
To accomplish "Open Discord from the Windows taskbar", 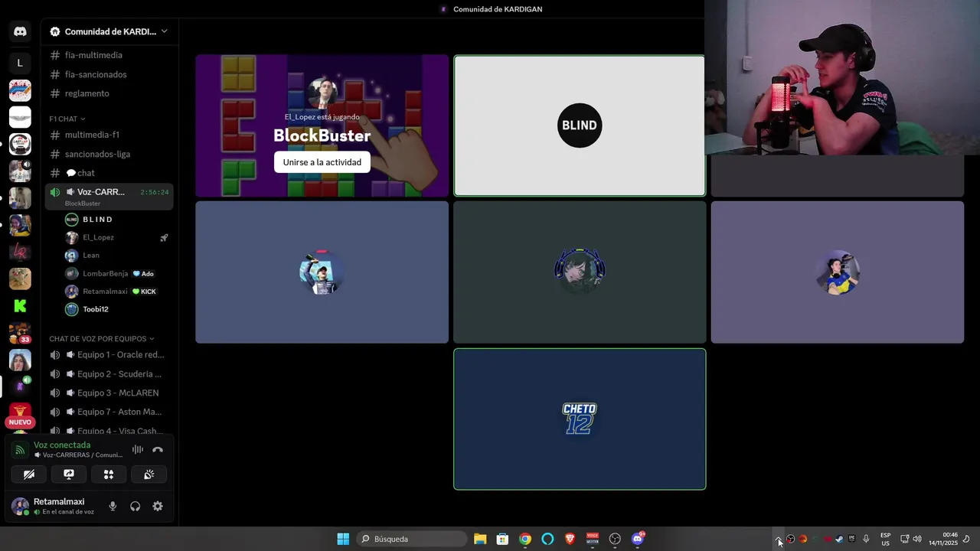I will tap(637, 539).
